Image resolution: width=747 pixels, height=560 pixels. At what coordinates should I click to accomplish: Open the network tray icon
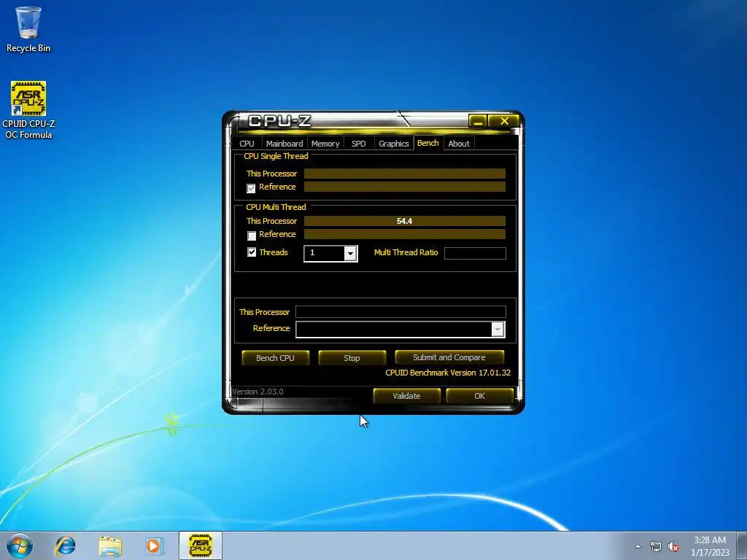click(x=656, y=546)
